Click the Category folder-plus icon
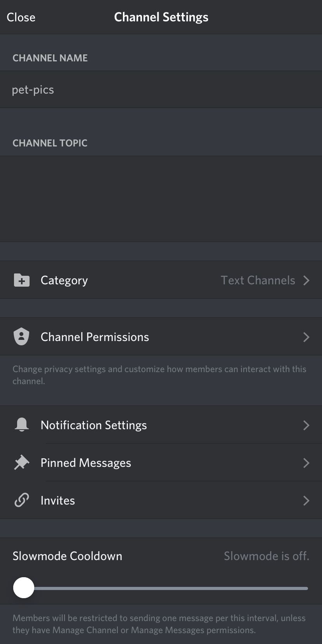Image resolution: width=322 pixels, height=644 pixels. point(22,280)
